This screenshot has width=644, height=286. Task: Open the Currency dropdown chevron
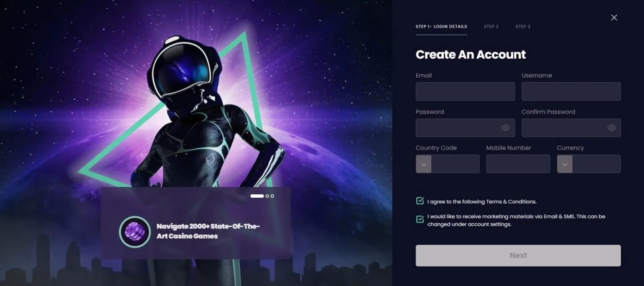565,164
